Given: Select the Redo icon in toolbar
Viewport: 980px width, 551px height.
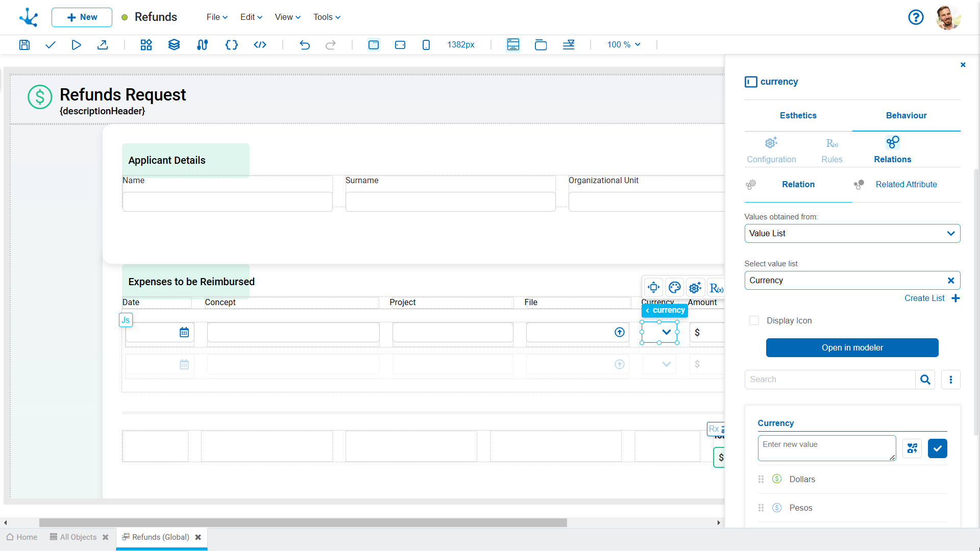Looking at the screenshot, I should (331, 44).
